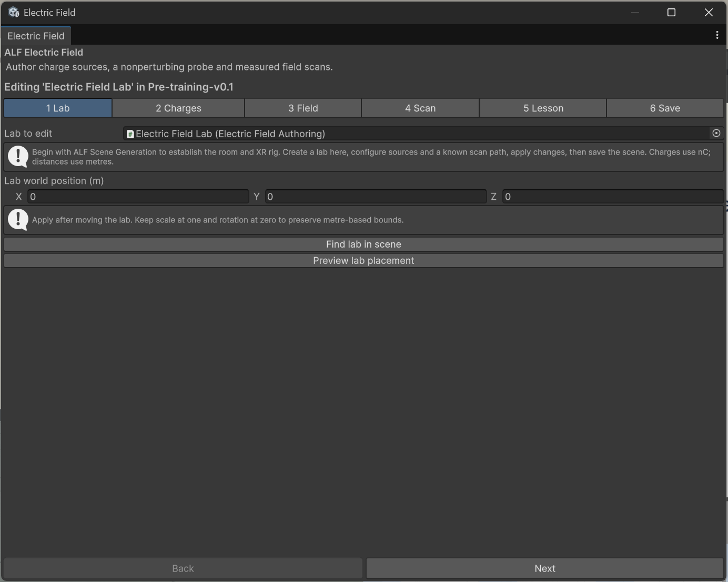
Task: Go to the 3 Field step tab
Action: click(303, 108)
